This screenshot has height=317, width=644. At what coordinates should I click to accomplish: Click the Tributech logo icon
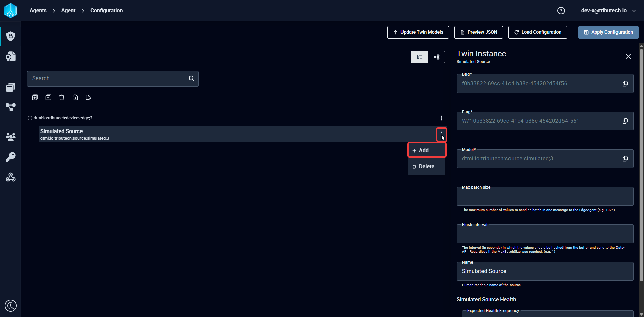[x=11, y=10]
